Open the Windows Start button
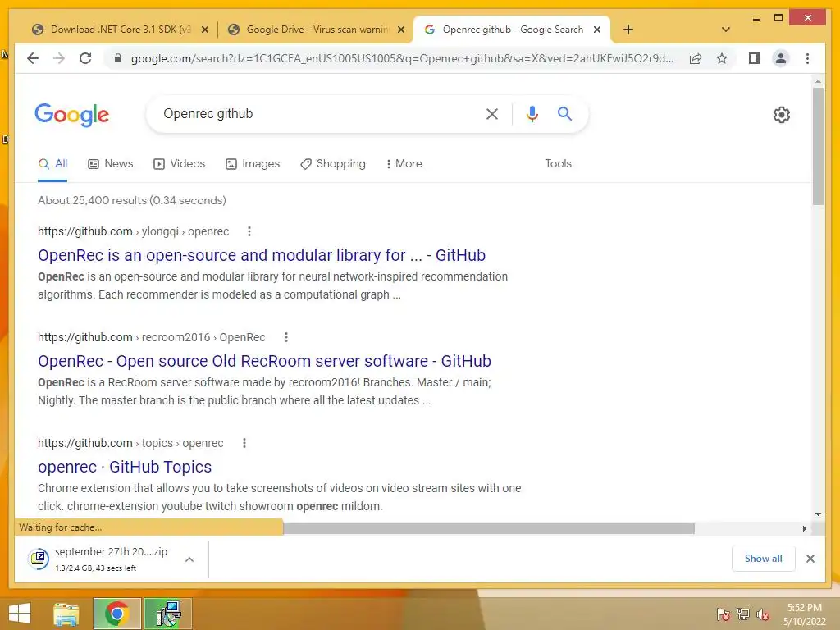The image size is (840, 630). [x=20, y=614]
